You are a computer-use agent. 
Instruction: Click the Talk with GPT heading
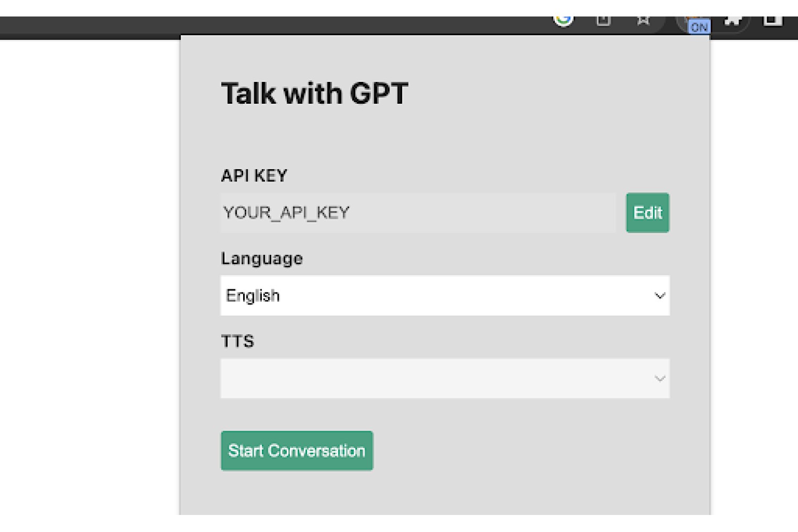315,93
